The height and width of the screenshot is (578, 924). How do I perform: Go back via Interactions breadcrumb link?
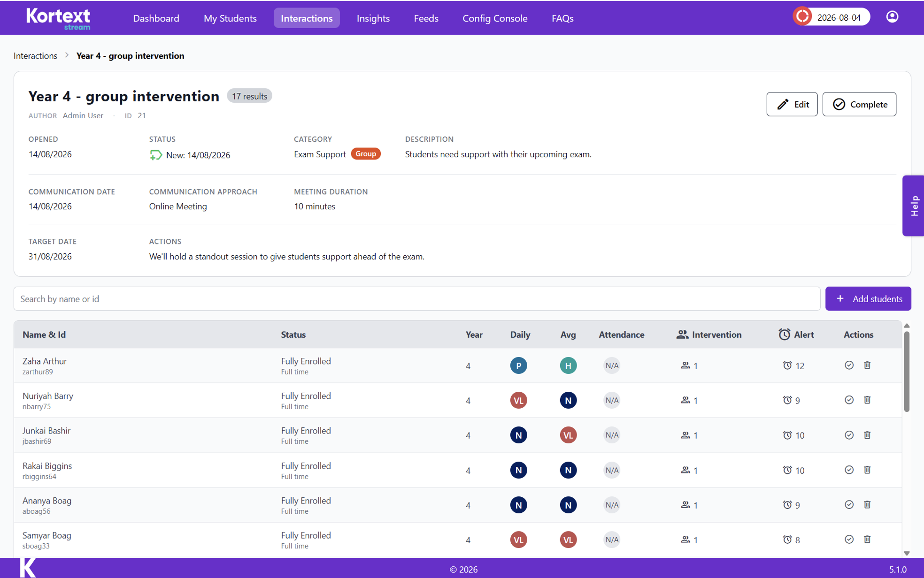[35, 55]
